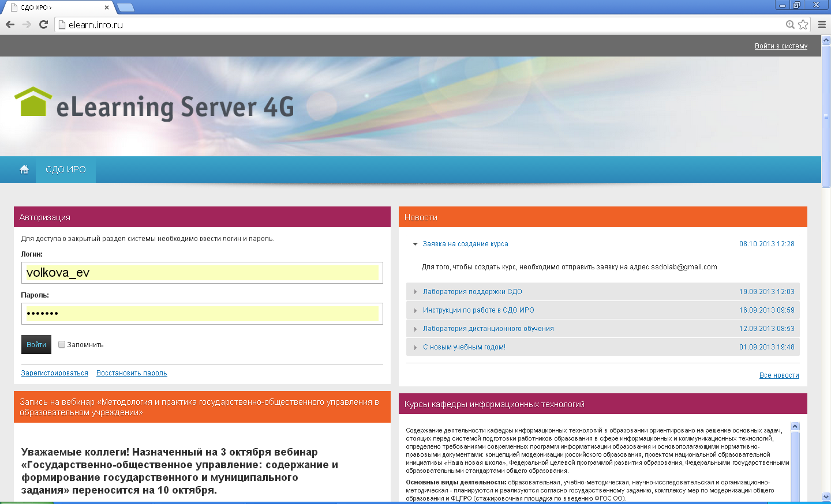This screenshot has width=831, height=504.
Task: Open Лаборатория поддержки СДО news link
Action: 472,292
